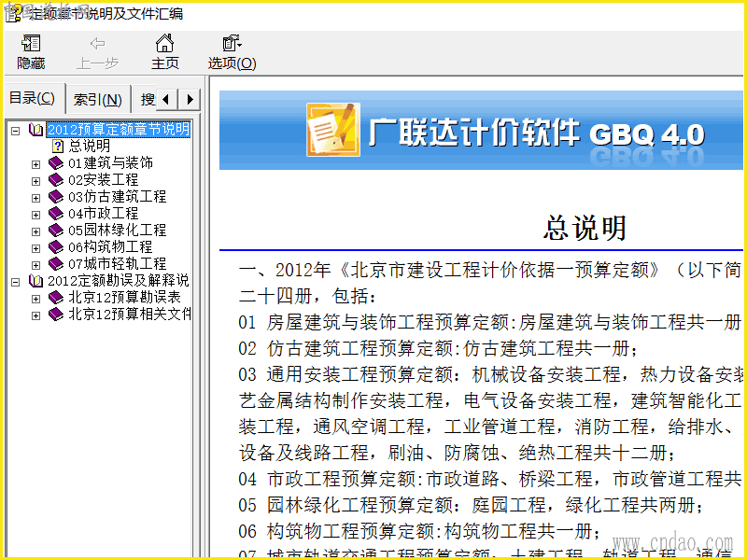Collapse the 2012定额勘误及解释说 root node
Viewport: 747px width, 560px height.
(x=16, y=282)
